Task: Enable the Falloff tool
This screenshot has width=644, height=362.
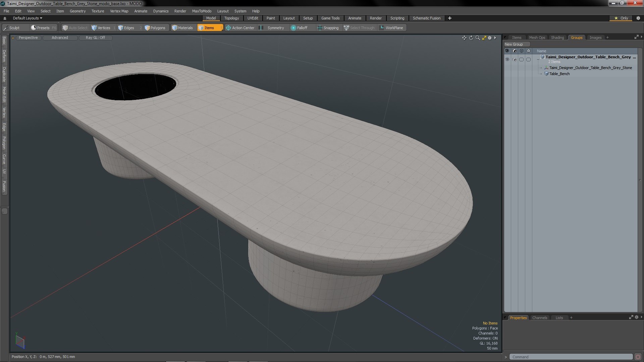Action: coord(299,28)
